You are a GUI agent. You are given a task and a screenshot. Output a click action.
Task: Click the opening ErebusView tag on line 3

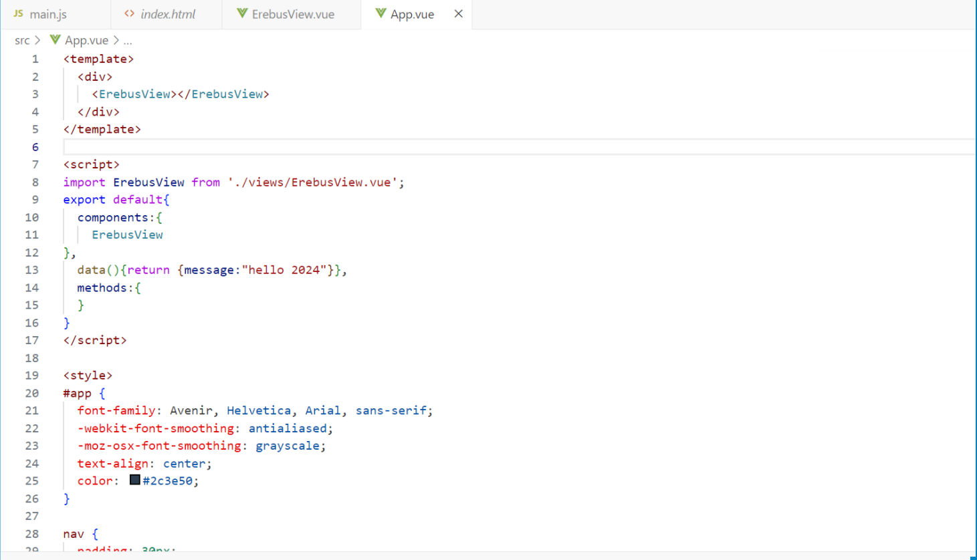coord(134,94)
